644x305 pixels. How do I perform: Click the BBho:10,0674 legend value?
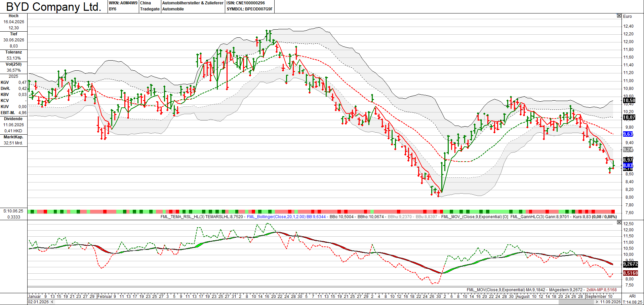(x=370, y=217)
